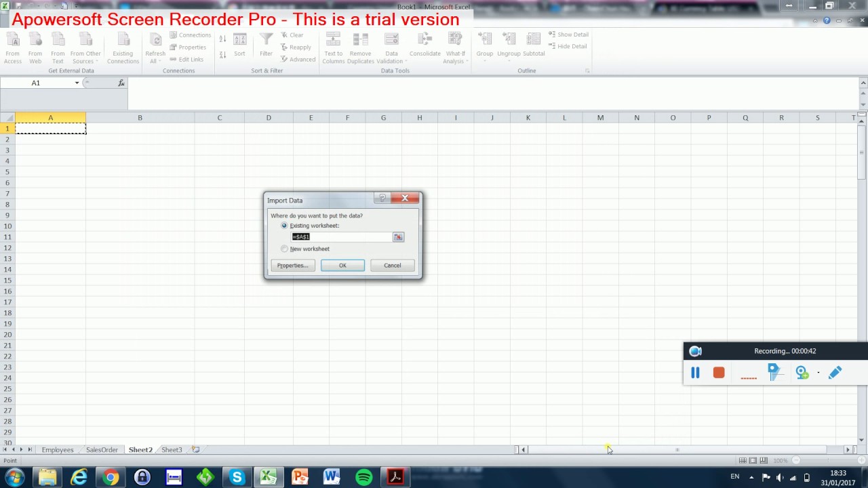Switch to the SalesOrder sheet tab
The width and height of the screenshot is (868, 488).
point(102,449)
